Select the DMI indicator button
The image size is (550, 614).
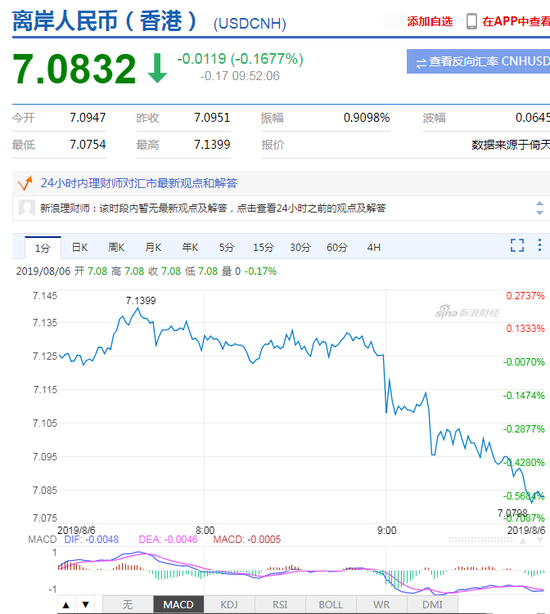(x=432, y=605)
